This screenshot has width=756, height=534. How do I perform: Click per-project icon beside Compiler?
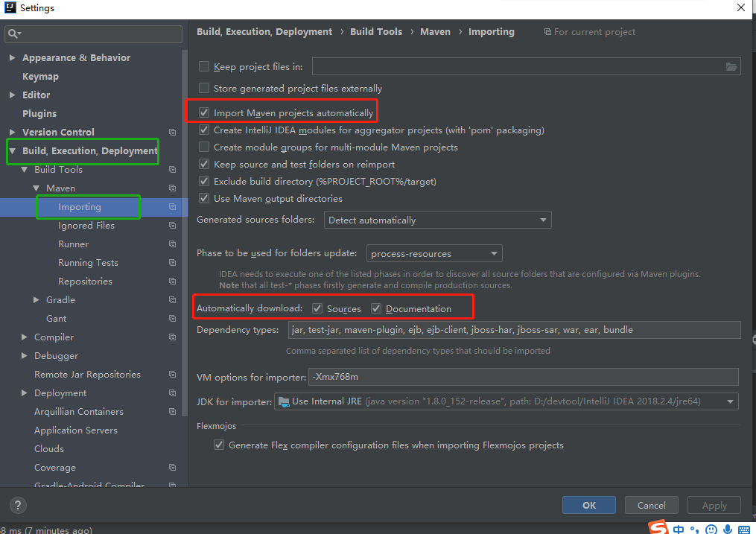tap(172, 337)
